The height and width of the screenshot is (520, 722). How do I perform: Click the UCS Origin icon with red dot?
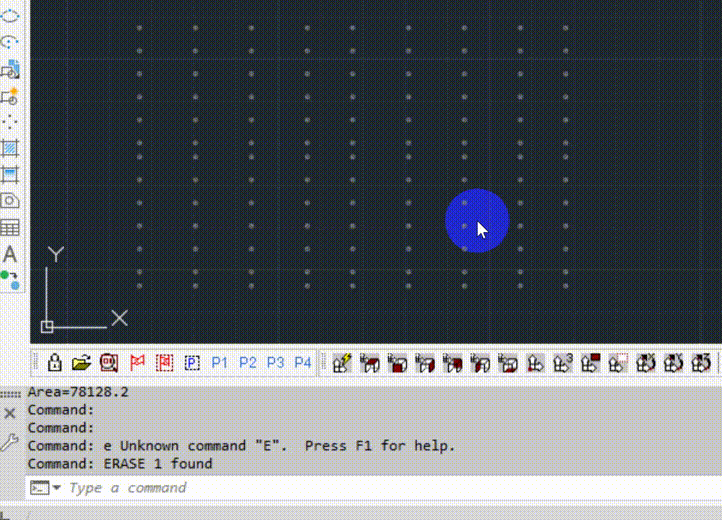[x=536, y=363]
